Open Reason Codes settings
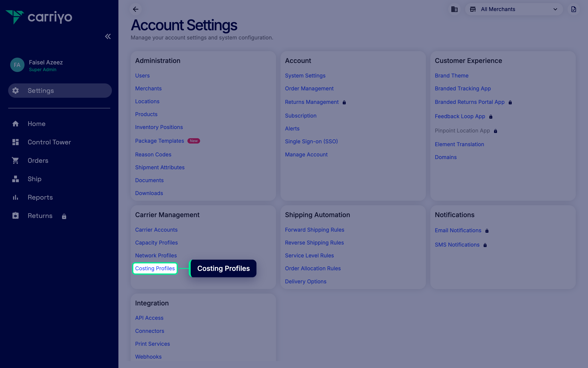Viewport: 588px width, 368px height. coord(153,155)
